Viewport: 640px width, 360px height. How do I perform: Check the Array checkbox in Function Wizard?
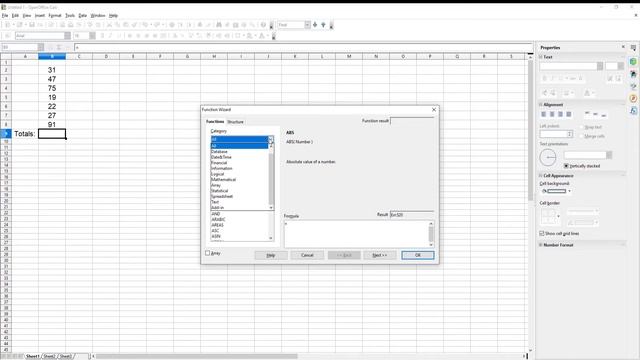207,253
